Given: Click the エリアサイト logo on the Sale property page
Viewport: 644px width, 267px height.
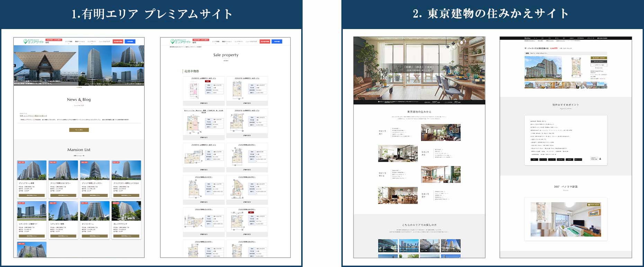Looking at the screenshot, I should [180, 42].
